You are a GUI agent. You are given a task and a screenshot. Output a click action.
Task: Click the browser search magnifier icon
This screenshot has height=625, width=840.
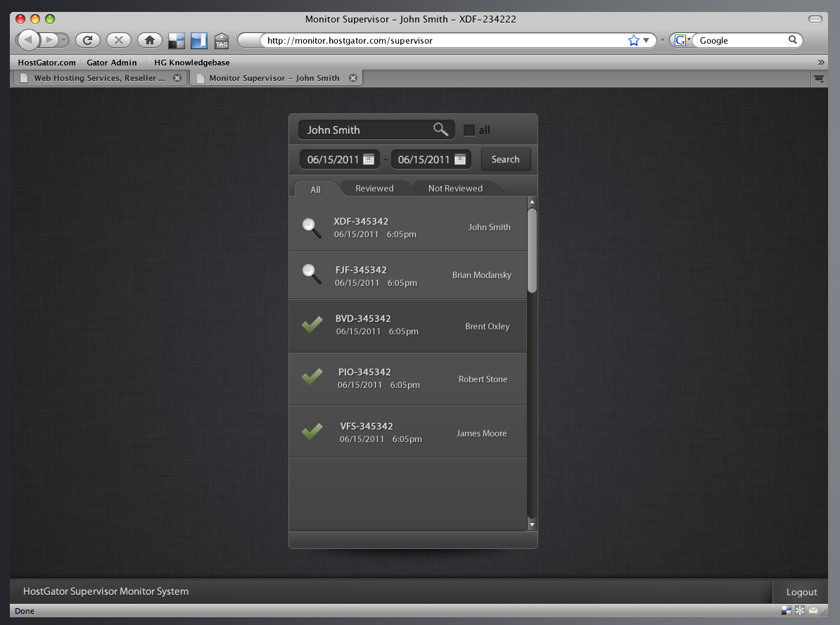pos(793,39)
